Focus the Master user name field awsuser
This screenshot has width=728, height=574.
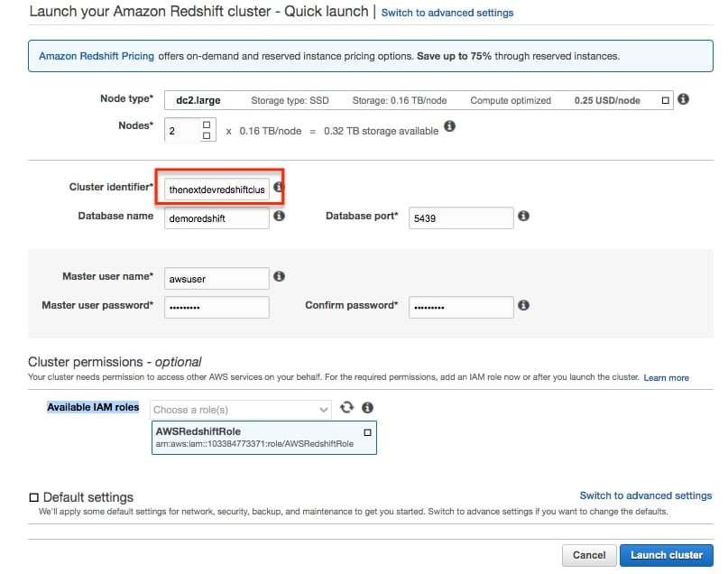click(217, 279)
